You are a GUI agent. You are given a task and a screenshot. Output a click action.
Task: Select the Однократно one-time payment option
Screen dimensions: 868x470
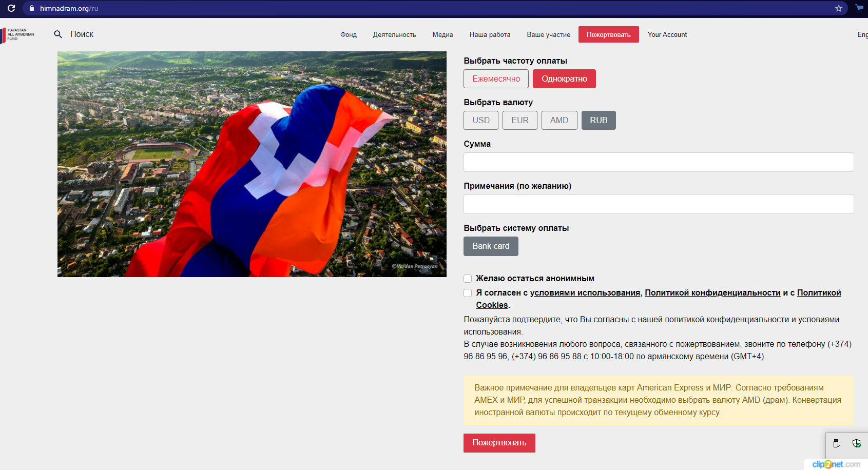coord(564,79)
